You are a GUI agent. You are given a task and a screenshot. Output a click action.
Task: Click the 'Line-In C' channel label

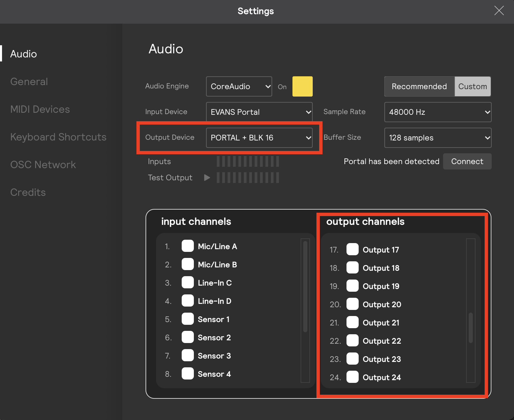[x=215, y=283]
